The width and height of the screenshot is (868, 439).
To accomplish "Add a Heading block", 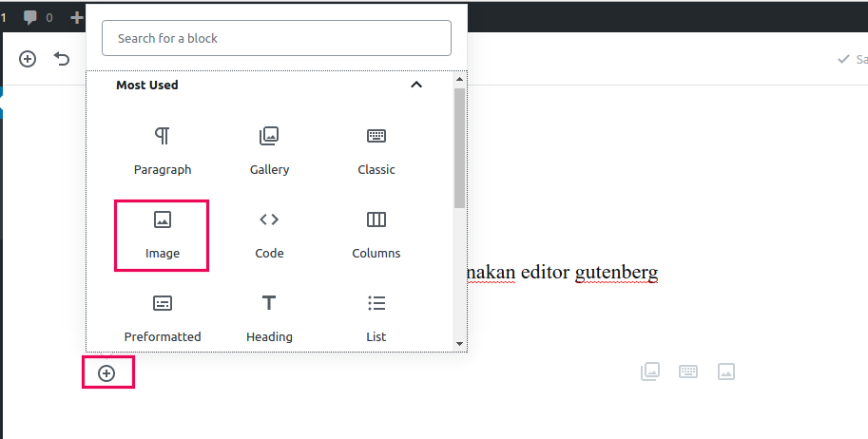I will [x=269, y=317].
